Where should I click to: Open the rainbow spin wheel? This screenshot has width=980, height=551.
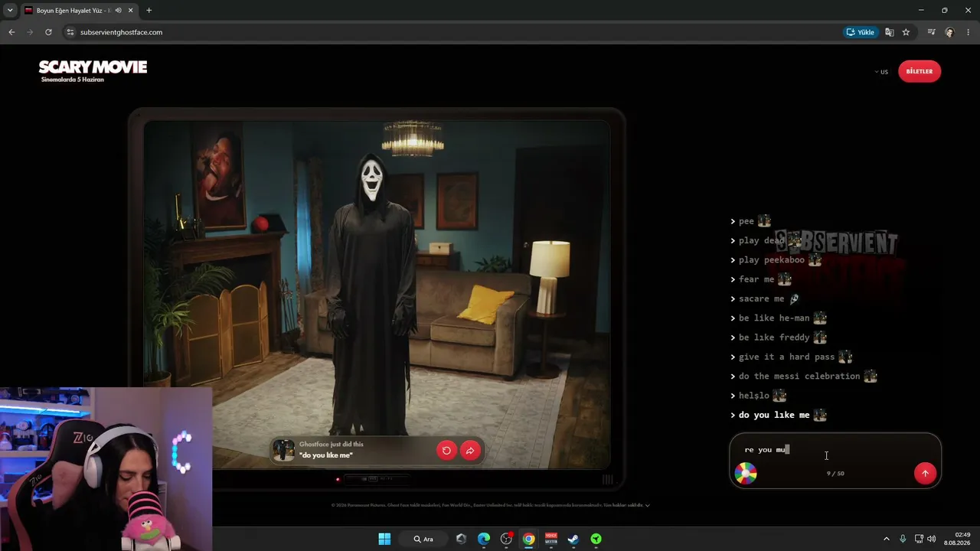tap(746, 474)
